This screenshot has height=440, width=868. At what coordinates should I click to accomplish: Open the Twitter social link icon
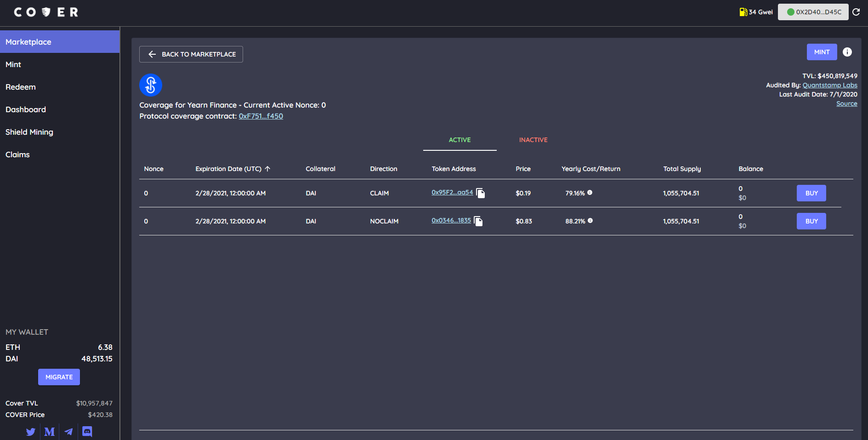[x=31, y=432]
